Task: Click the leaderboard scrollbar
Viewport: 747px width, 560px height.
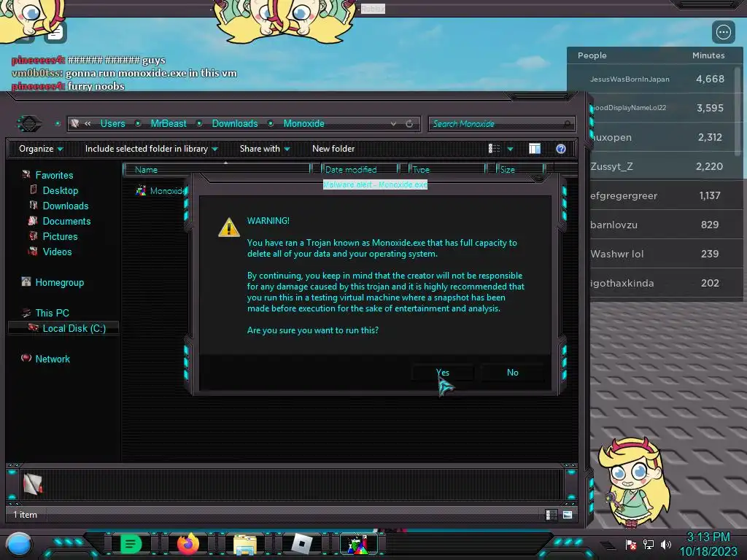Action: point(739,112)
